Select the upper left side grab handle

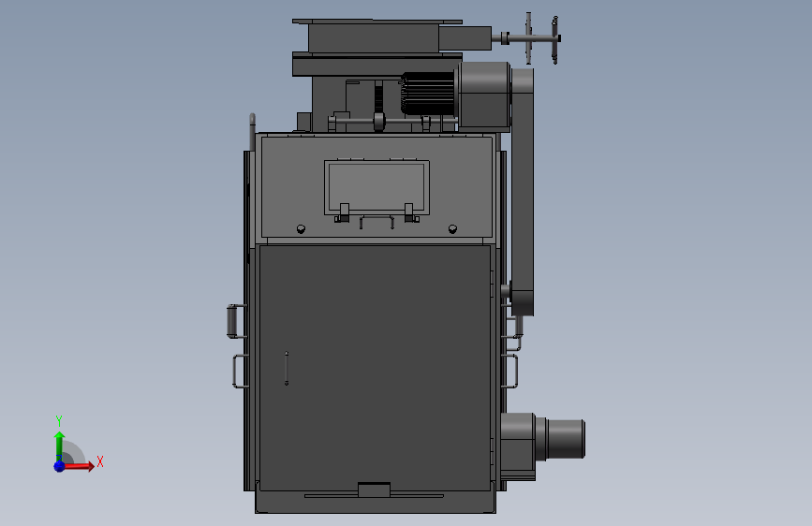pyautogui.click(x=236, y=322)
